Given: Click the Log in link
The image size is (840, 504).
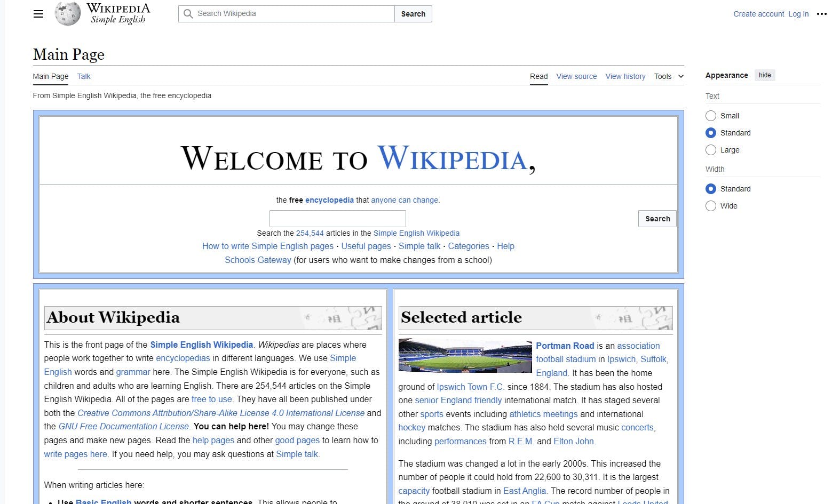Looking at the screenshot, I should (x=798, y=14).
